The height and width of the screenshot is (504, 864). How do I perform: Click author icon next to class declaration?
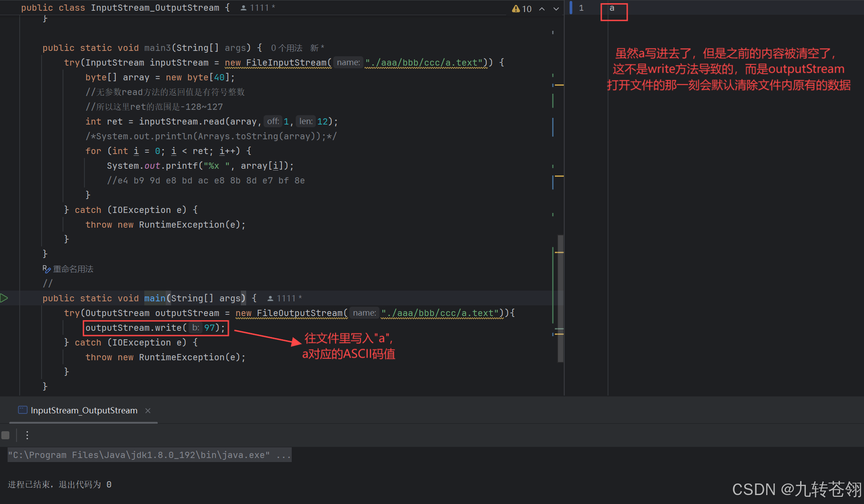[x=243, y=8]
